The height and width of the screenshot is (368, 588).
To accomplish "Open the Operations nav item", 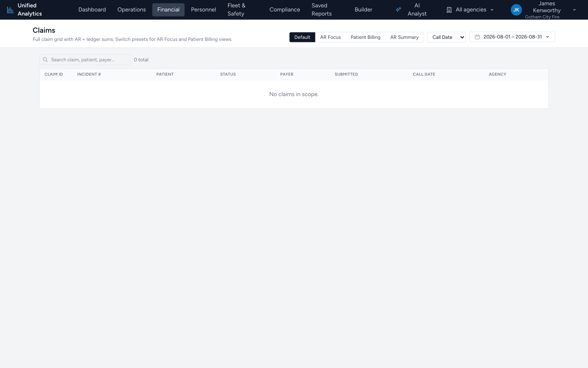I will (x=131, y=10).
